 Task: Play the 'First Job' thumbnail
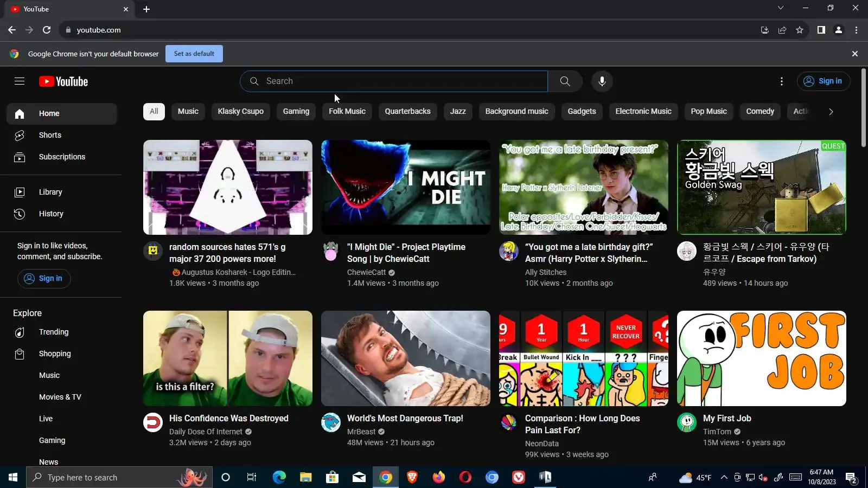click(x=762, y=358)
